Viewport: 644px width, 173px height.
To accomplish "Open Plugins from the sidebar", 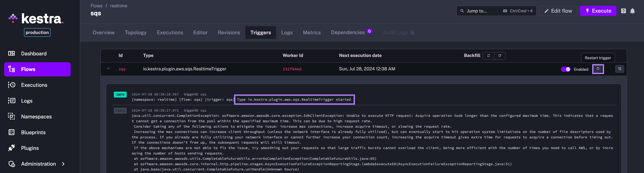I will click(x=30, y=148).
